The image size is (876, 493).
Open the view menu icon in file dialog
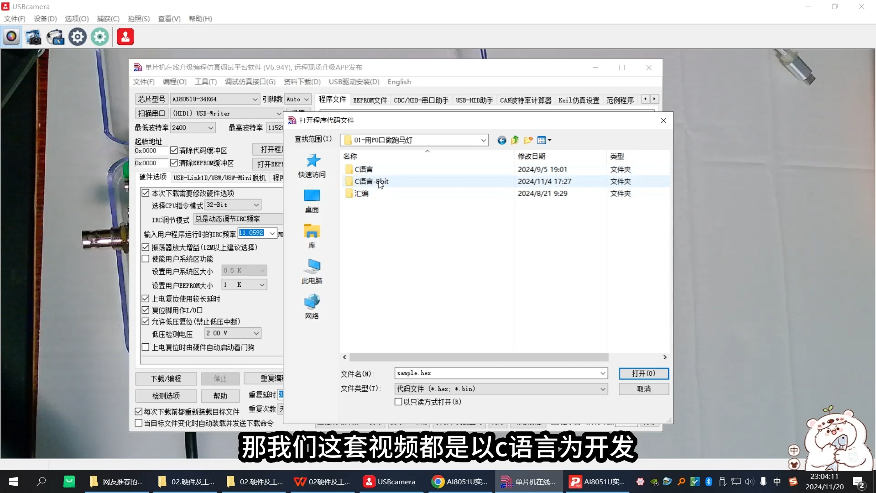544,140
